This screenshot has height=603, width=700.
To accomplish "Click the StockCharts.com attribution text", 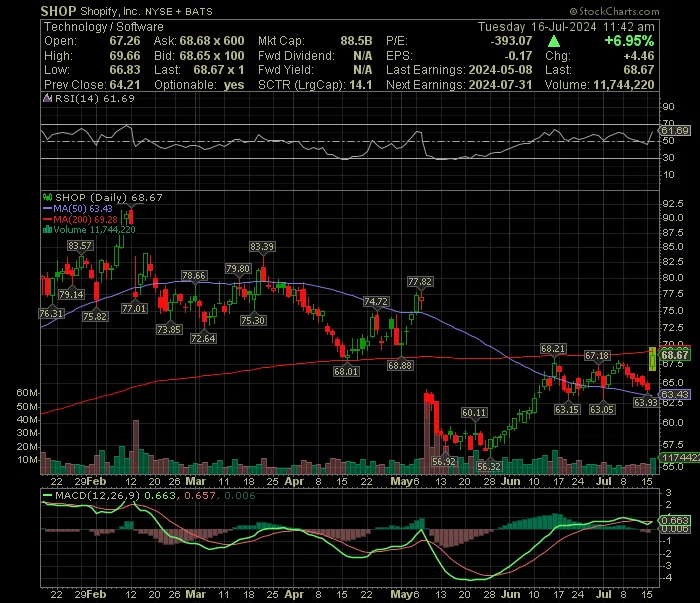I will coord(614,11).
